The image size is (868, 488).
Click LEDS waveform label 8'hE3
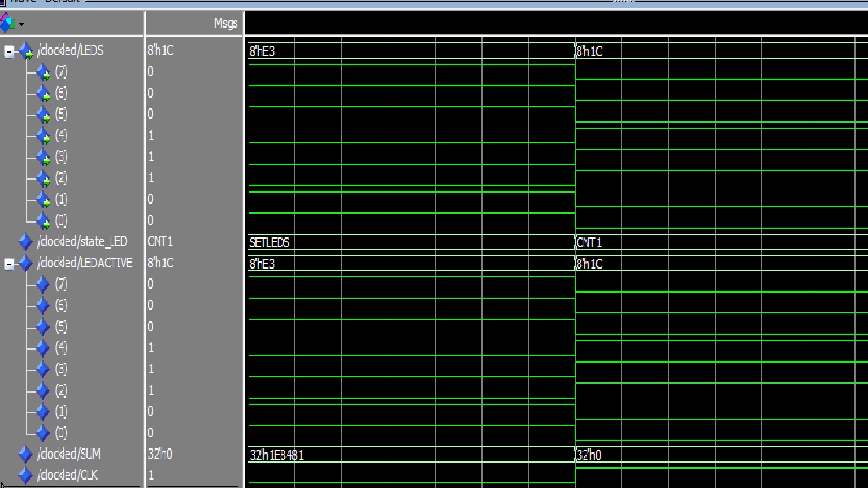(262, 52)
